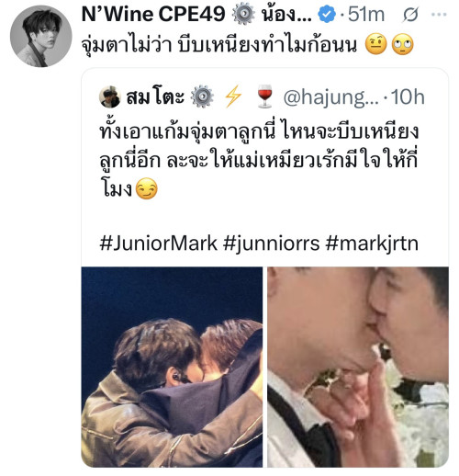Viewport: 459px width, 476px height.
Task: Click the gear emoji after N'Wine CPE49
Action: click(243, 14)
